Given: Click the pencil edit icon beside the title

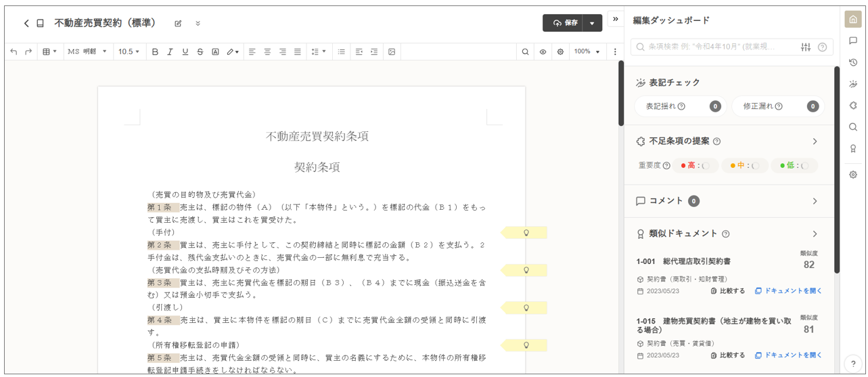Looking at the screenshot, I should (x=178, y=24).
